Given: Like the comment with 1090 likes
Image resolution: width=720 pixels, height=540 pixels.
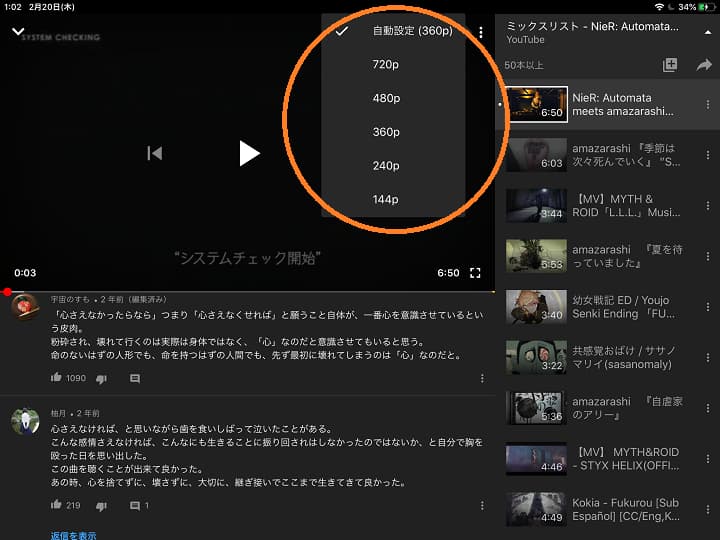Looking at the screenshot, I should [56, 378].
